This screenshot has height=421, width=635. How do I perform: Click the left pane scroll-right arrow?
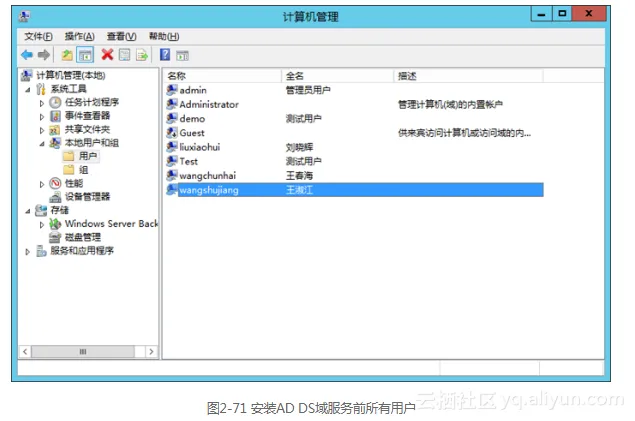coord(151,351)
